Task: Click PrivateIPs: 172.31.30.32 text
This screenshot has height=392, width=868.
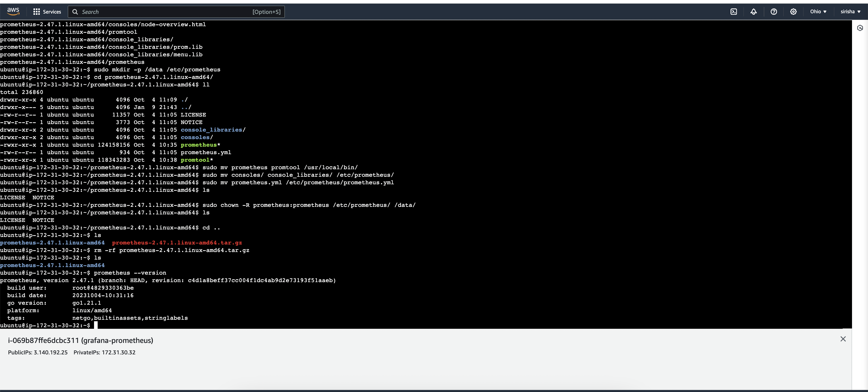Action: (105, 352)
